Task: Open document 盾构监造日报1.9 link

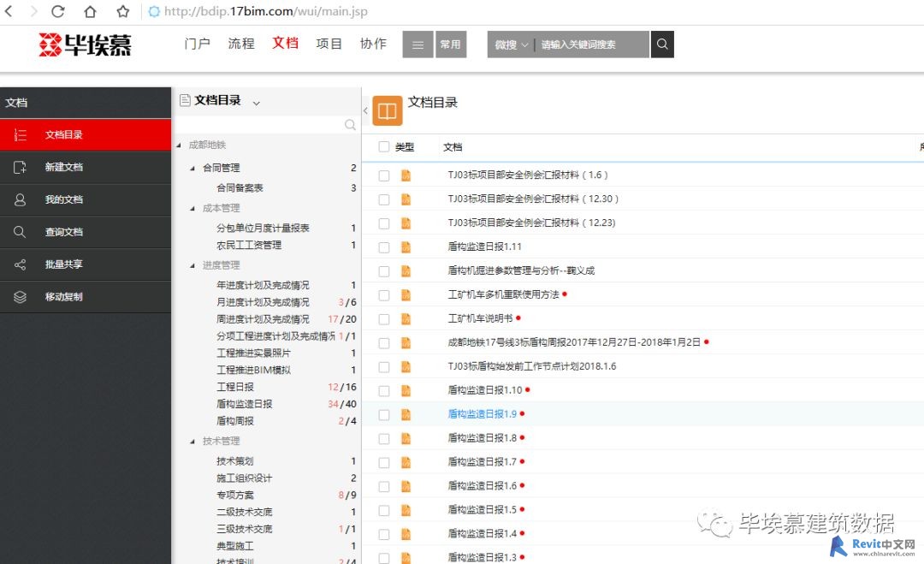Action: [482, 414]
